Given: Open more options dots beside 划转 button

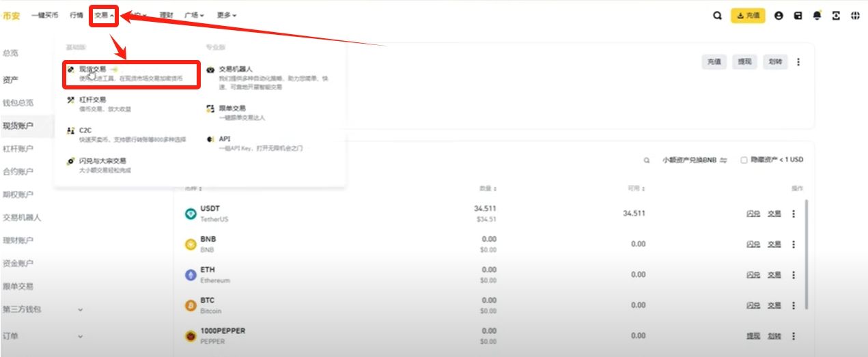Looking at the screenshot, I should [798, 61].
